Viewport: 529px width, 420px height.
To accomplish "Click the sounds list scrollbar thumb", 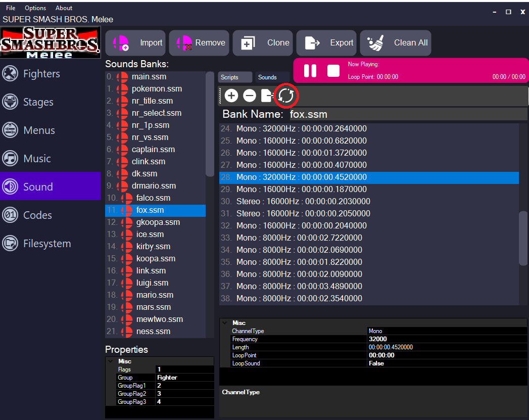I will (523, 238).
